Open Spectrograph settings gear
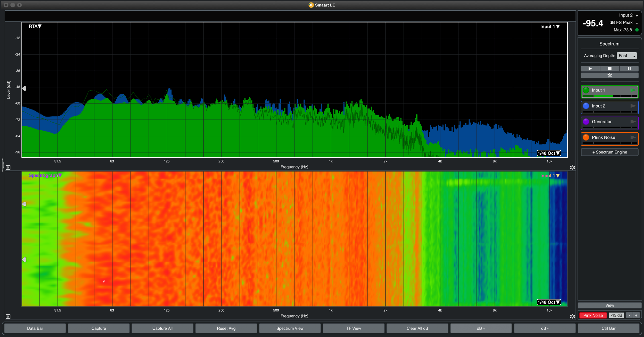 pyautogui.click(x=573, y=317)
